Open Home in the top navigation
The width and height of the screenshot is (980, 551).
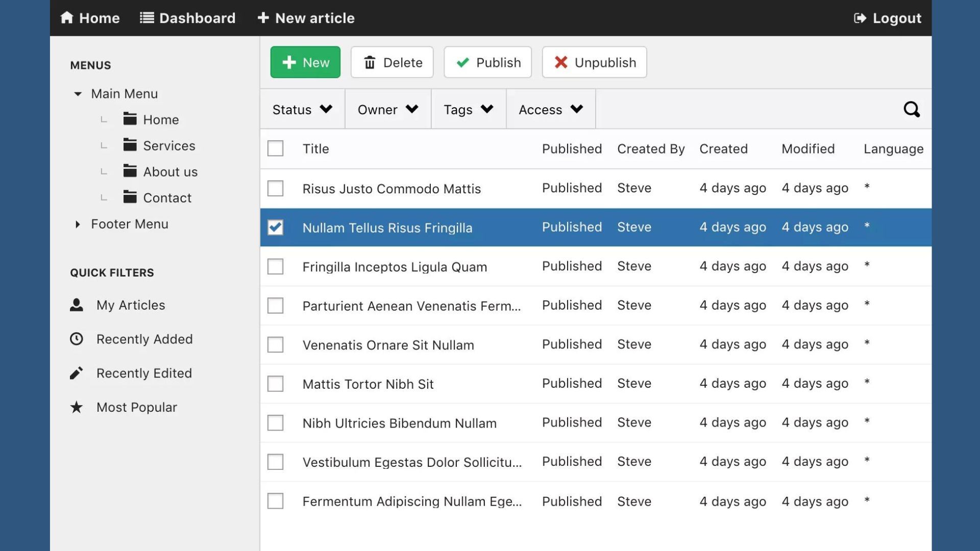click(90, 18)
